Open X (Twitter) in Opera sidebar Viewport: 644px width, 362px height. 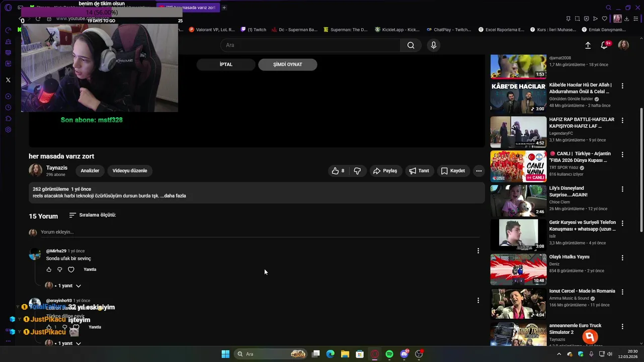point(8,80)
